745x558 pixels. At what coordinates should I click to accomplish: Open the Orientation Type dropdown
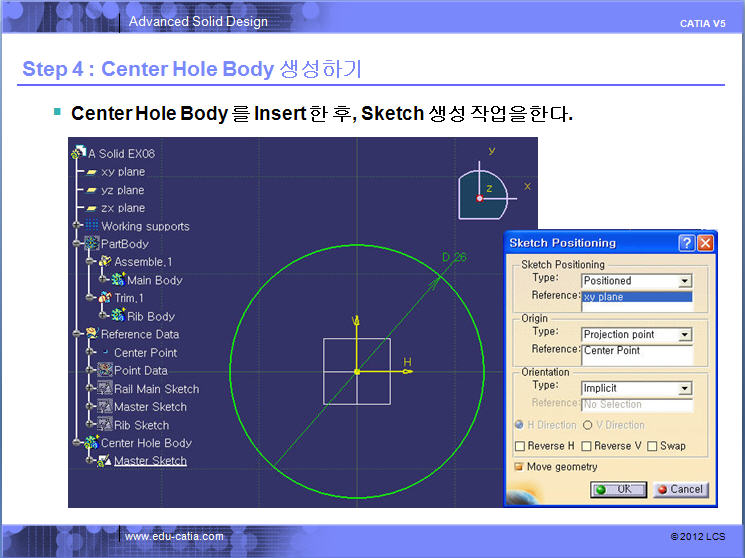pos(684,388)
